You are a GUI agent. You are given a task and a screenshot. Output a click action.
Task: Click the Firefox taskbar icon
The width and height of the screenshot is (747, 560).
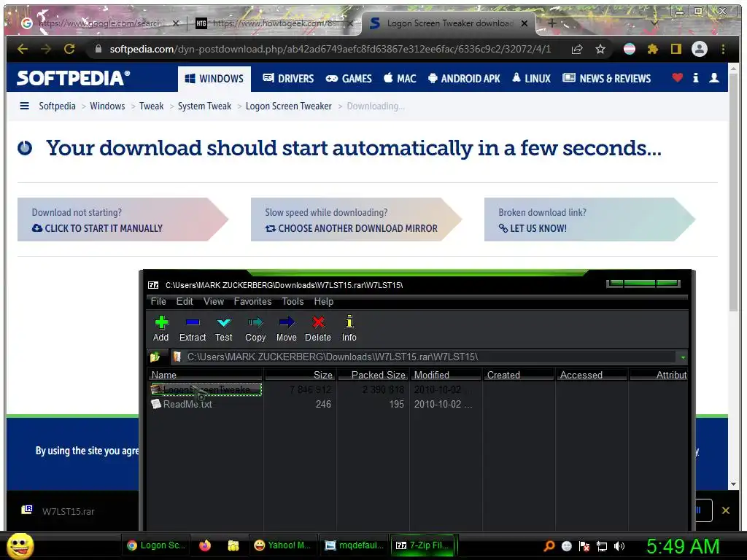click(x=205, y=545)
